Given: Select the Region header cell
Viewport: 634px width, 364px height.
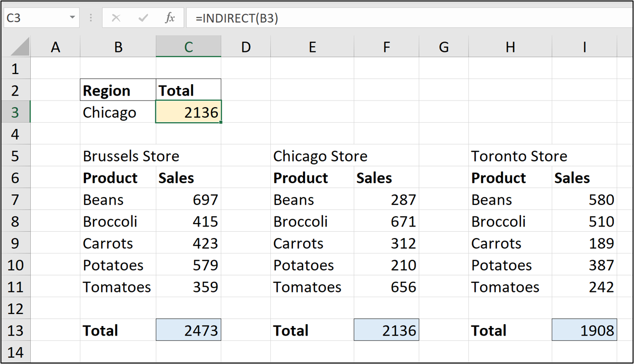Looking at the screenshot, I should pos(117,90).
